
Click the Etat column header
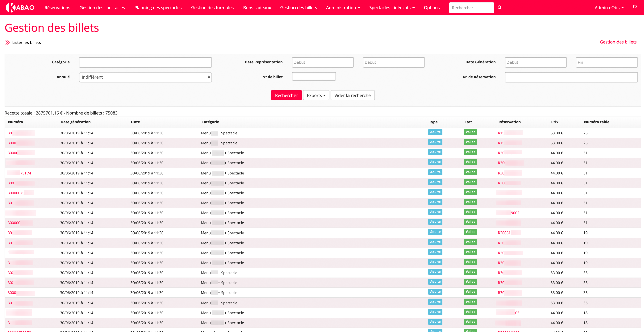468,122
